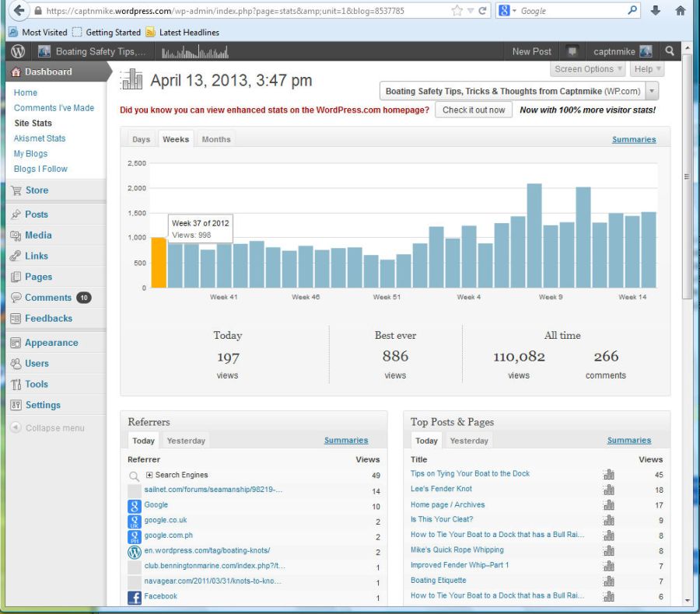Screen dimensions: 700x614
Task: Switch chart to the Days tab
Action: tap(141, 139)
